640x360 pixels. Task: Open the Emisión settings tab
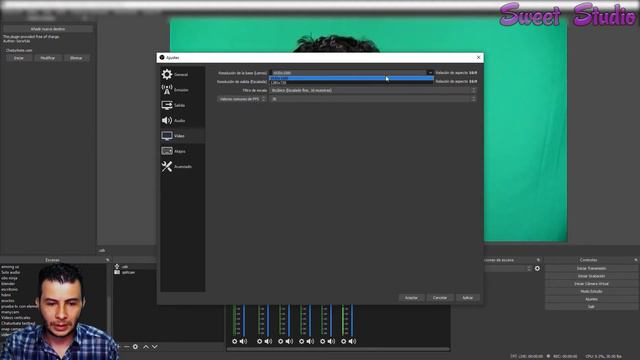pos(182,89)
